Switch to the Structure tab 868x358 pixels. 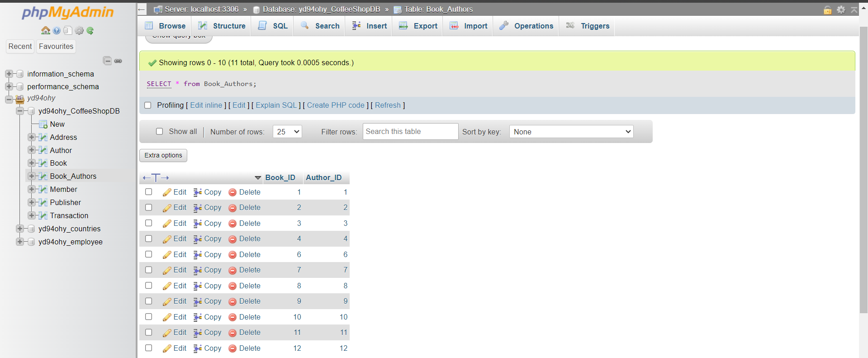pyautogui.click(x=222, y=26)
